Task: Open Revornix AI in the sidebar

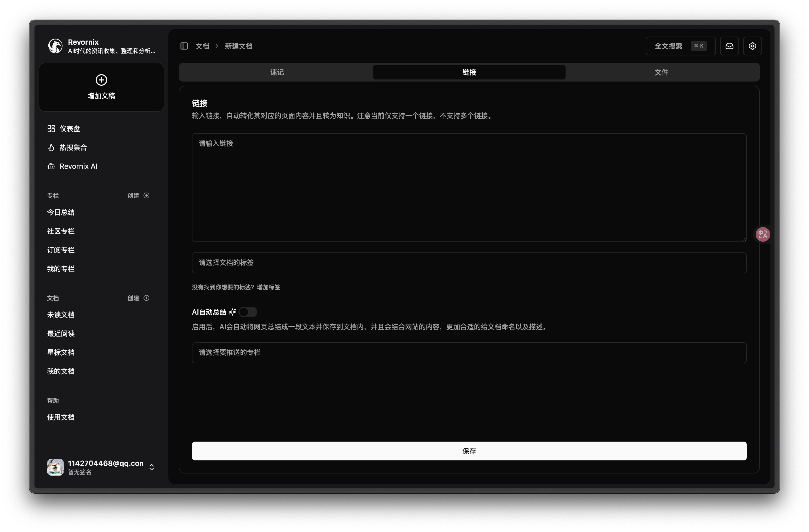Action: (101, 166)
